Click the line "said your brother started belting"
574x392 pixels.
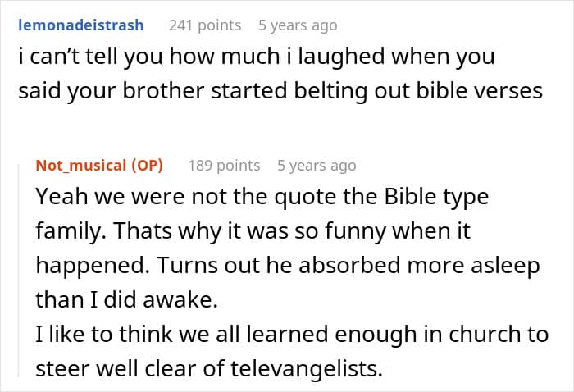279,91
